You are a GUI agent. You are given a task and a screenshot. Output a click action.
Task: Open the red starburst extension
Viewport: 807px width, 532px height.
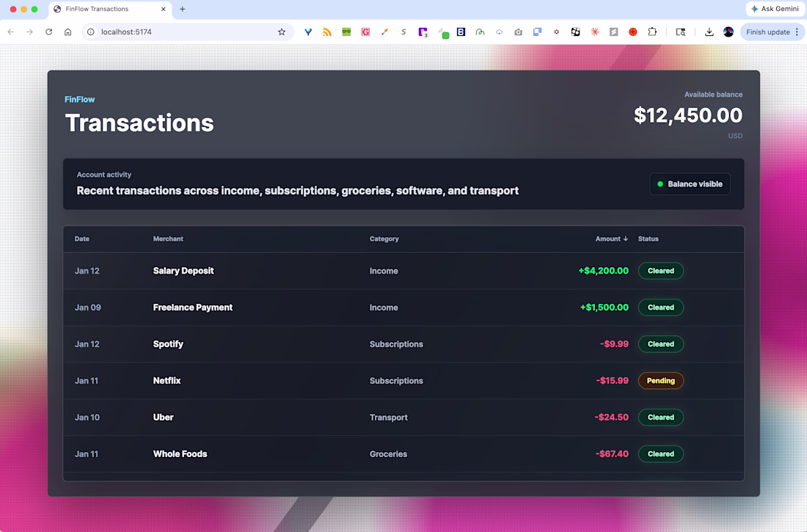[x=594, y=32]
